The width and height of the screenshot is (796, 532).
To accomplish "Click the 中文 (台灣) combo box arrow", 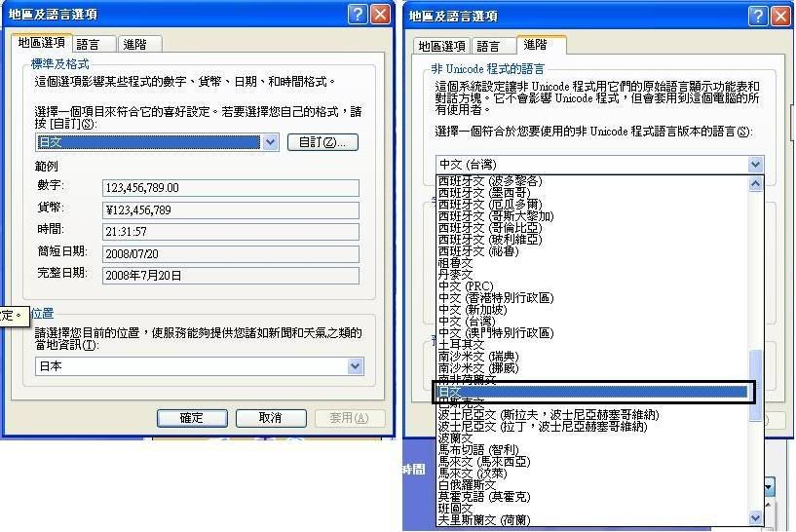I will 754,165.
